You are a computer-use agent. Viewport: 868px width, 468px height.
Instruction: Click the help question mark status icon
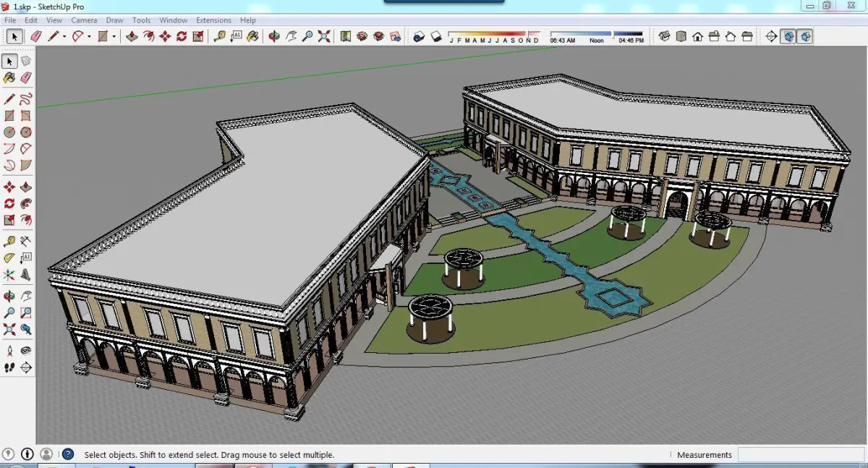(67, 454)
